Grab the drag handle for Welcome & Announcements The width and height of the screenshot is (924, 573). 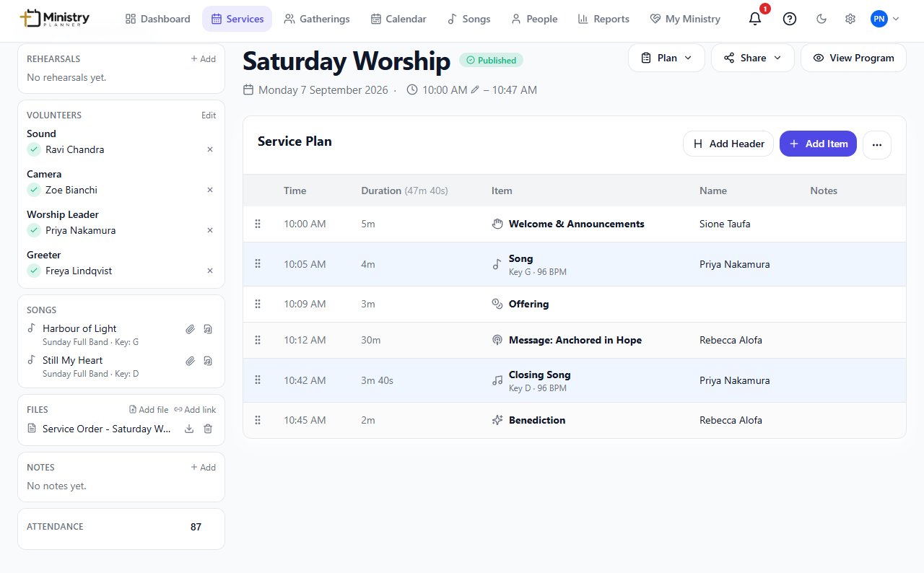258,224
